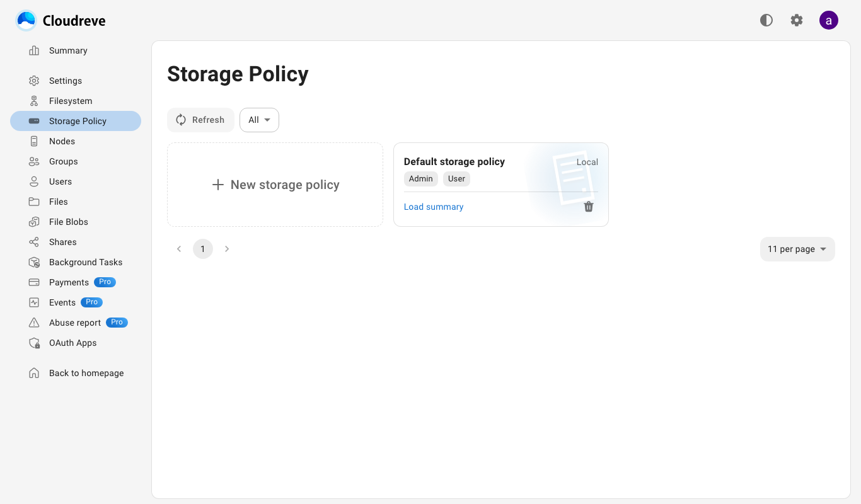Toggle dark mode theme icon
The height and width of the screenshot is (504, 861).
click(x=766, y=20)
